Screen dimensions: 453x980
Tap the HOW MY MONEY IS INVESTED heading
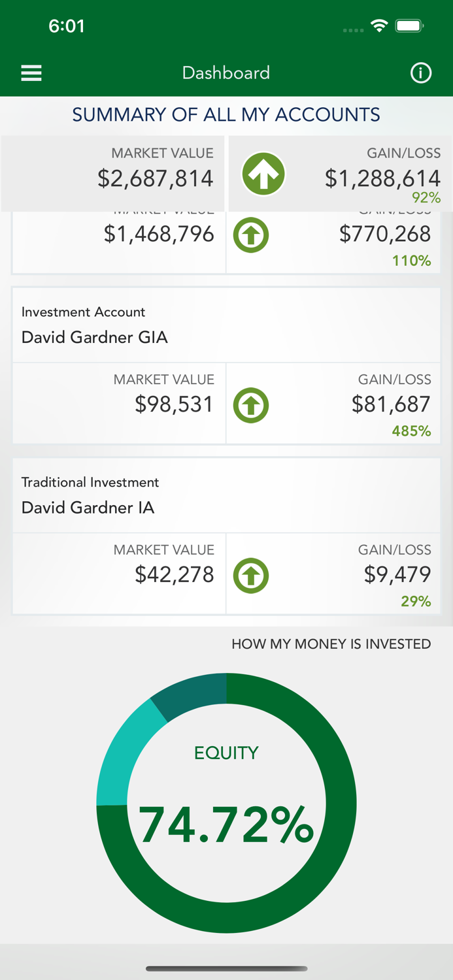(331, 644)
